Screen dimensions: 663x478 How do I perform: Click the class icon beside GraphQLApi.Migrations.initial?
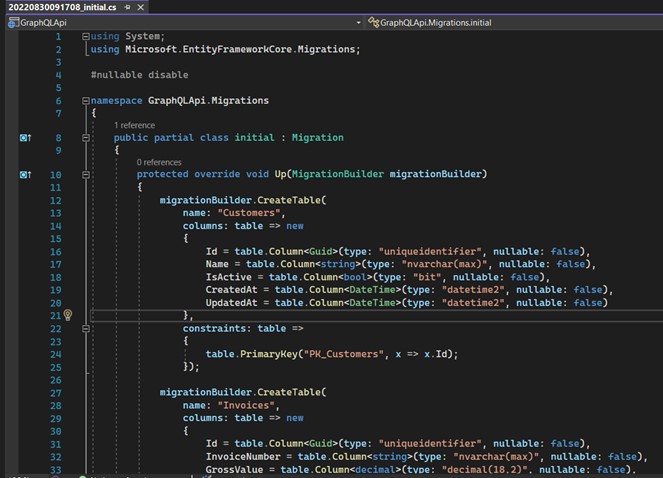pos(374,22)
